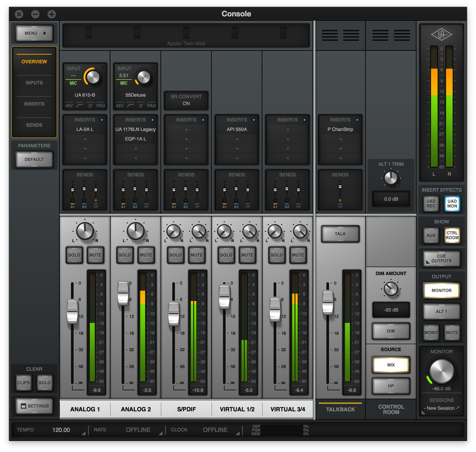Click the Analog 2 pan knob
Screen dimensions: 476x452
point(136,231)
